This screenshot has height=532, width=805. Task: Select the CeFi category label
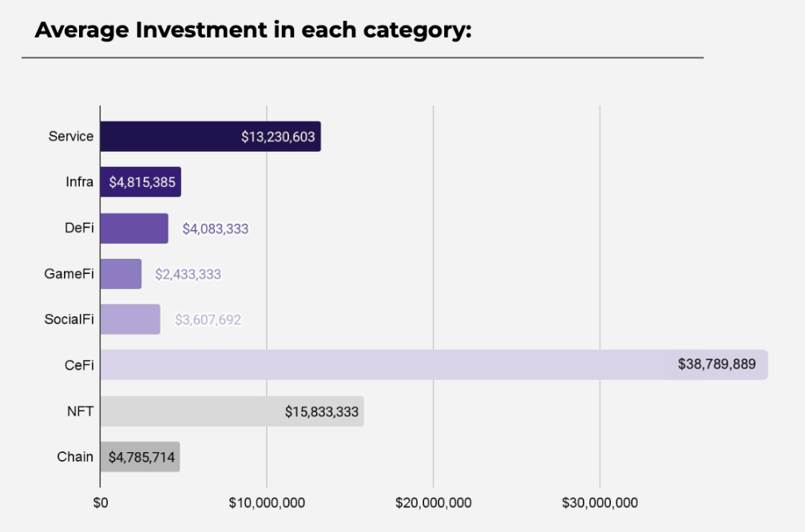tap(79, 365)
